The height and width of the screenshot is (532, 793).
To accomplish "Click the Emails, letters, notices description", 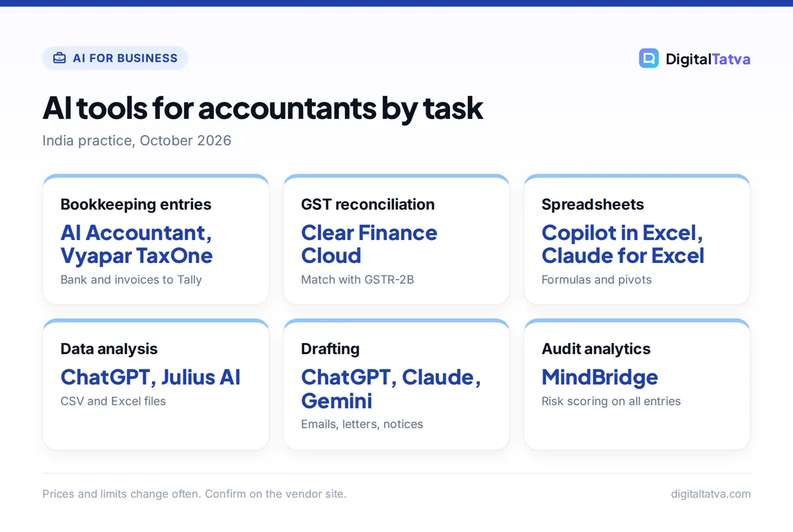I will coord(362,424).
